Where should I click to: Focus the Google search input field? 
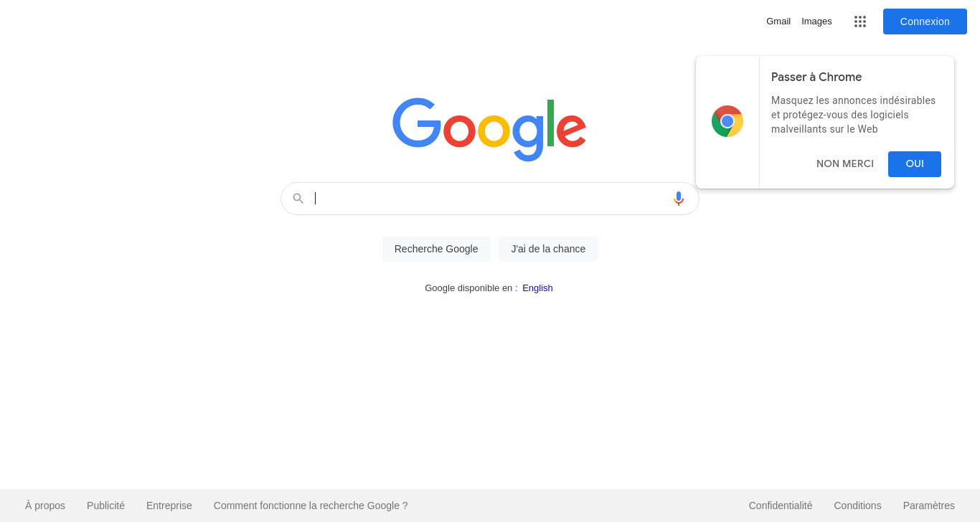[490, 199]
